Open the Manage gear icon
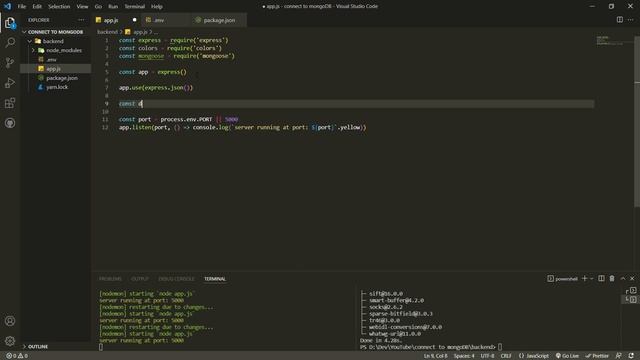 10,341
